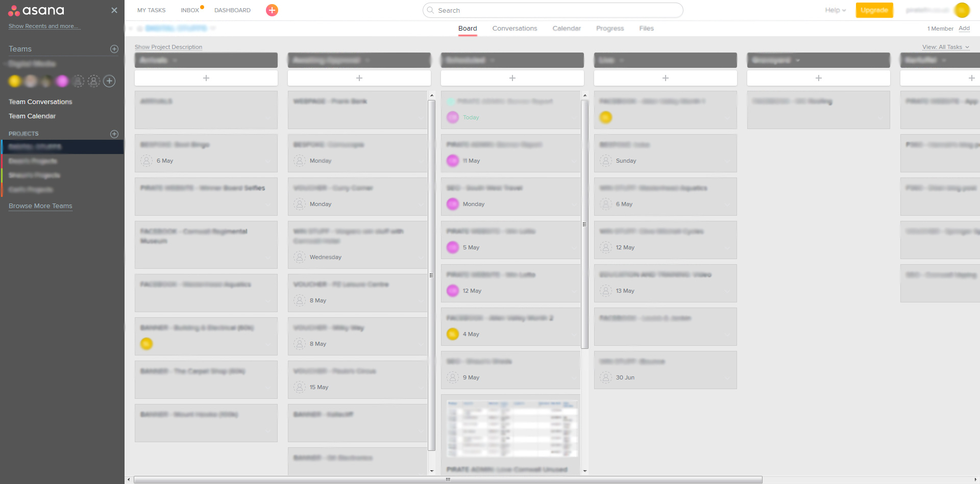
Task: Click the assignee icon on the 6 May card
Action: [x=146, y=161]
